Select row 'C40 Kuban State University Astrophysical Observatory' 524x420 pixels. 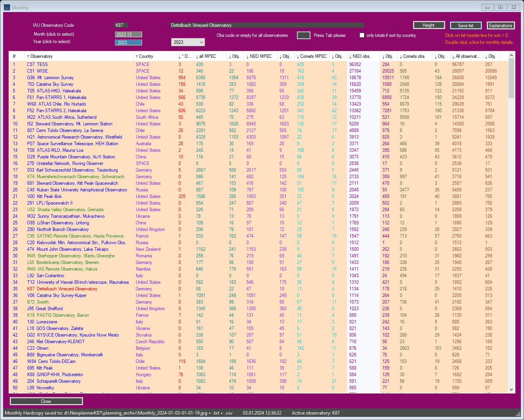[x=258, y=190]
